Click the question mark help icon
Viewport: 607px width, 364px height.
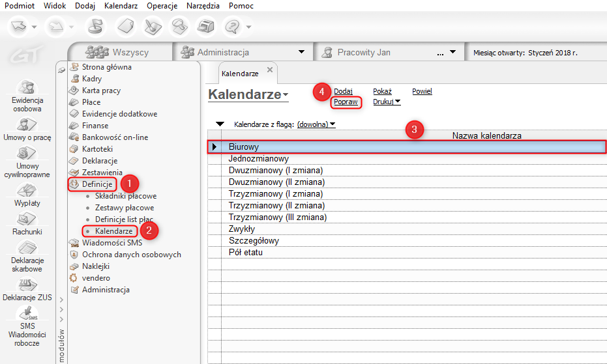coord(232,27)
